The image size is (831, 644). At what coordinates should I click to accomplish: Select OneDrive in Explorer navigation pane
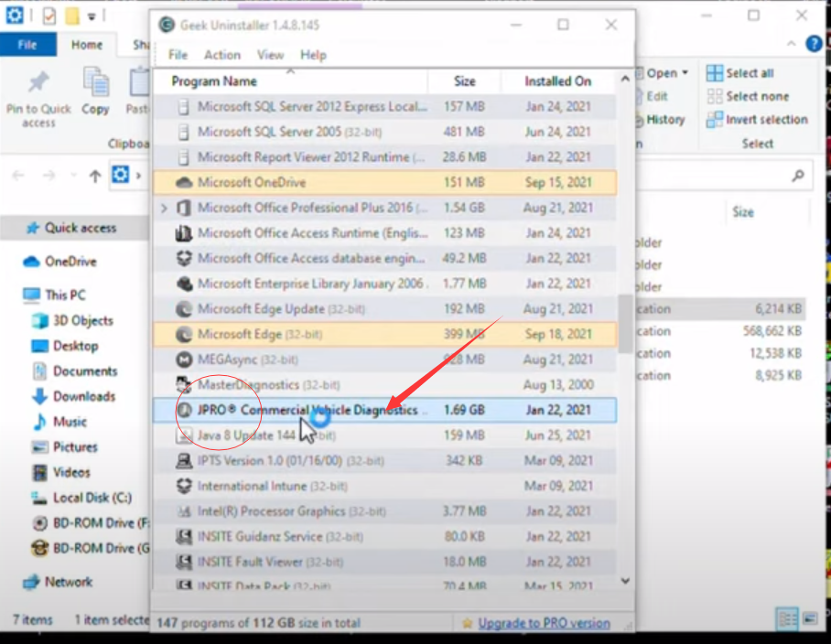click(x=59, y=262)
